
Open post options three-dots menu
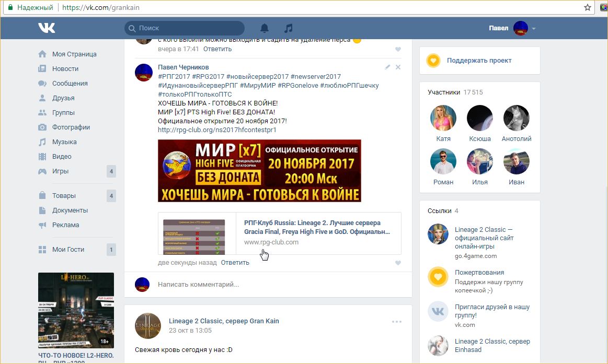pyautogui.click(x=397, y=322)
